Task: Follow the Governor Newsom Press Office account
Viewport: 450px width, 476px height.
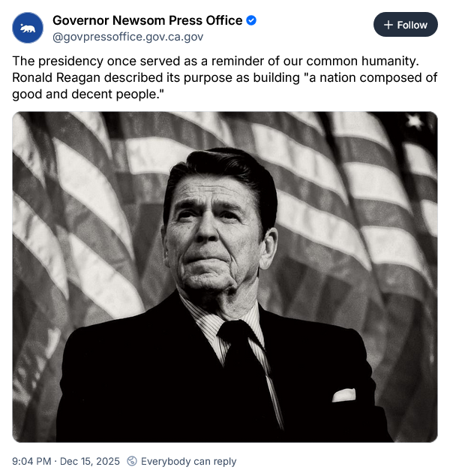Action: [406, 25]
